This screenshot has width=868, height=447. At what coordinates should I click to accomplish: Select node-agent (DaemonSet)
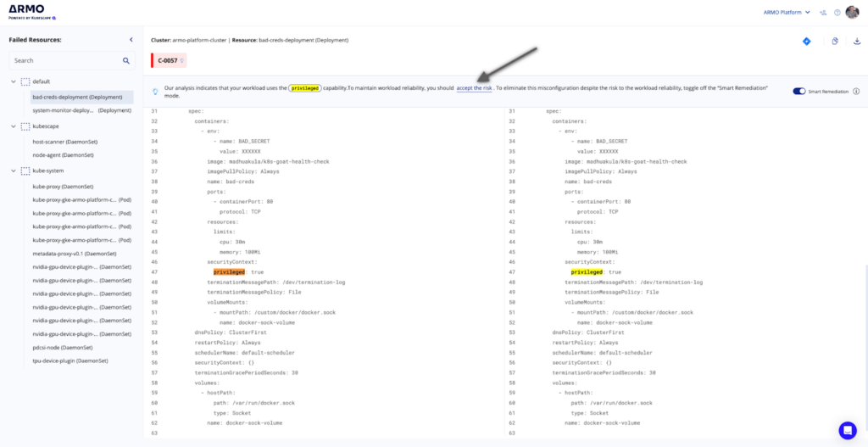pyautogui.click(x=63, y=155)
